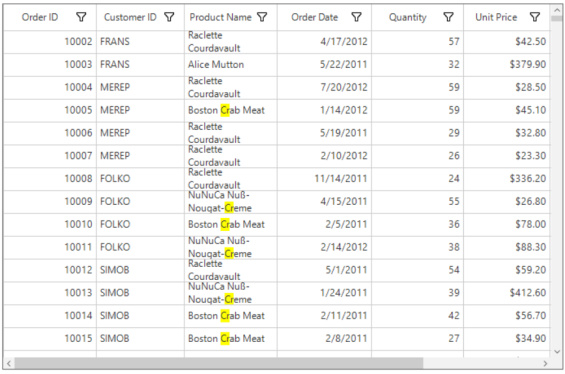Click unit price $34.90

point(507,339)
